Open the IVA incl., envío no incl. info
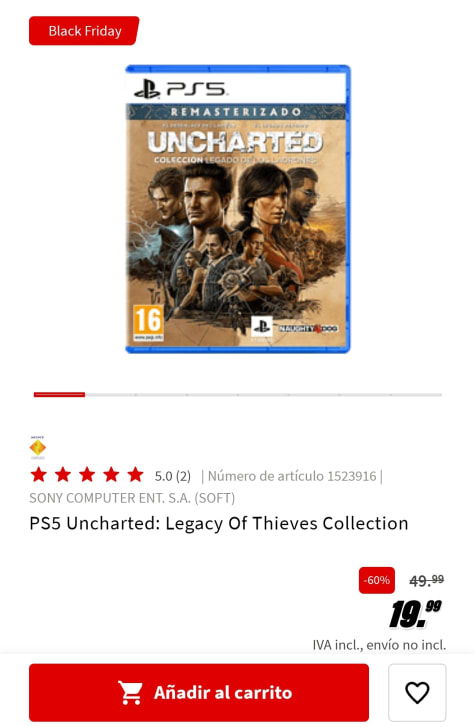Screen dimensions: 475x727 click(x=379, y=645)
